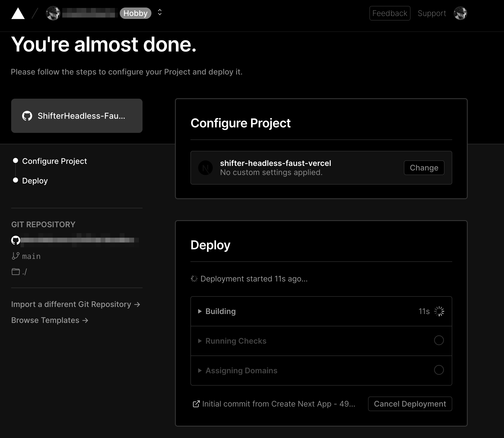The height and width of the screenshot is (438, 504).
Task: Click the Next.js framework icon
Action: [205, 168]
